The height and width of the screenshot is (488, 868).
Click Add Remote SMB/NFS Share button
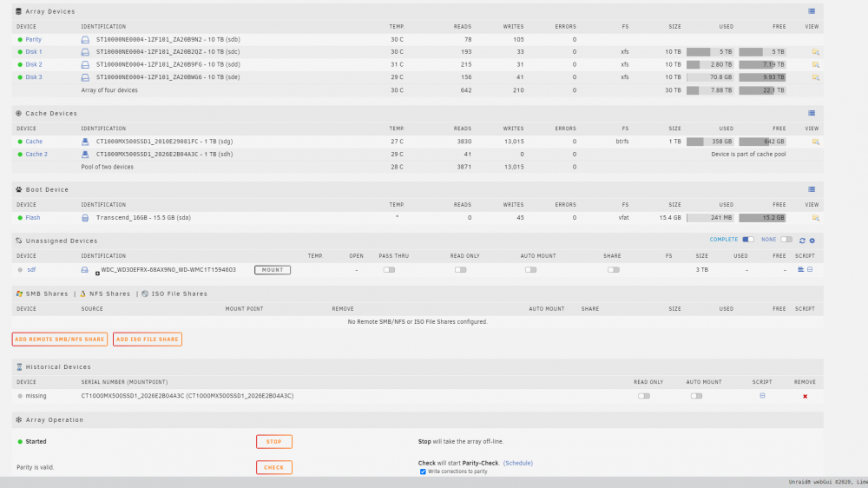coord(60,339)
